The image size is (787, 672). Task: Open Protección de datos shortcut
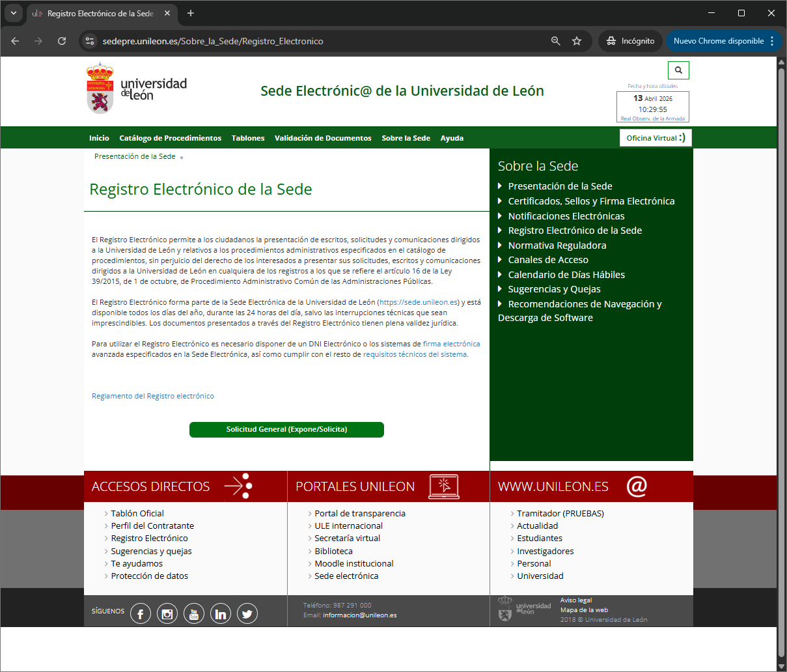[x=149, y=576]
